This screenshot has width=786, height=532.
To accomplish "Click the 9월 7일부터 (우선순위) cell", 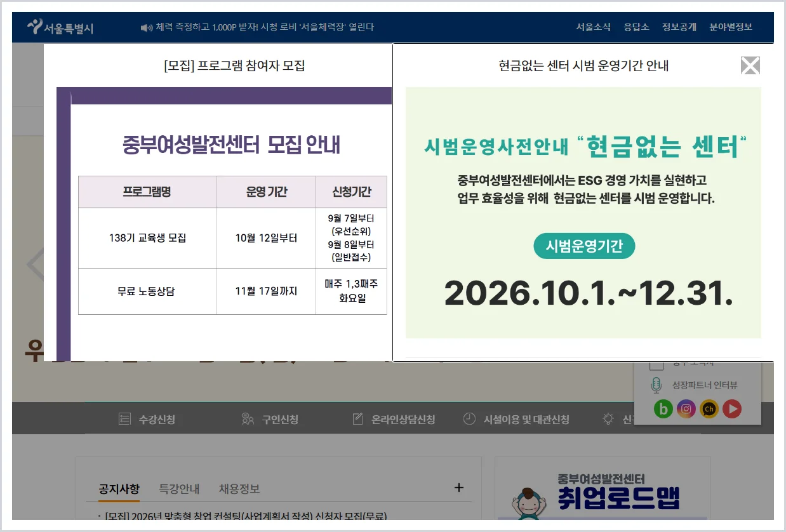I will coord(351,238).
